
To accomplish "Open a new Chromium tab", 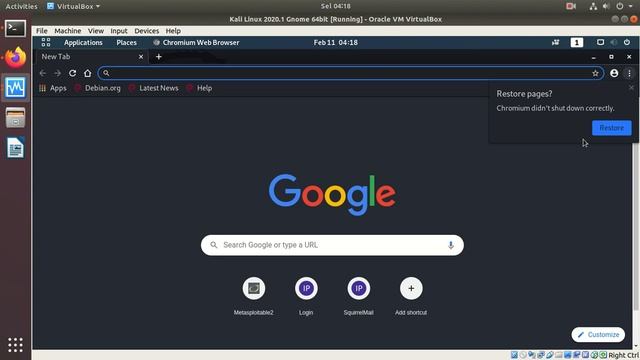I will pyautogui.click(x=159, y=57).
